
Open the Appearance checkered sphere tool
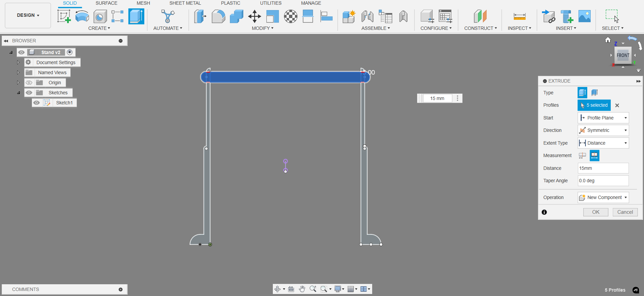(291, 16)
